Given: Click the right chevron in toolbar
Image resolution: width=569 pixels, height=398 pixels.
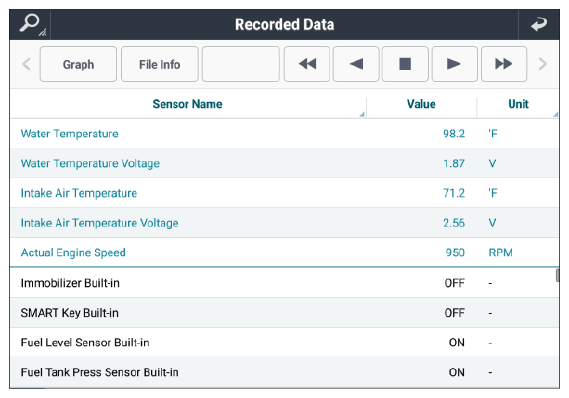Looking at the screenshot, I should [543, 64].
